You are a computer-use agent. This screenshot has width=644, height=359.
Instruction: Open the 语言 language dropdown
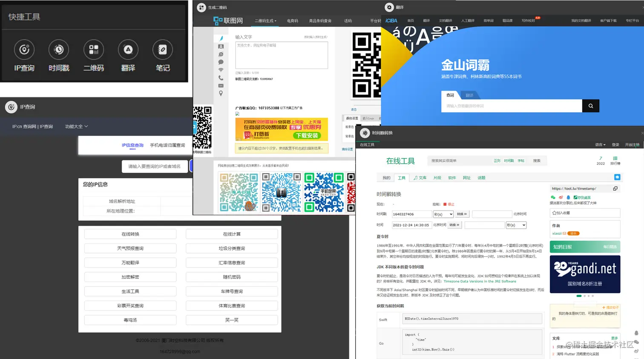[x=600, y=145]
